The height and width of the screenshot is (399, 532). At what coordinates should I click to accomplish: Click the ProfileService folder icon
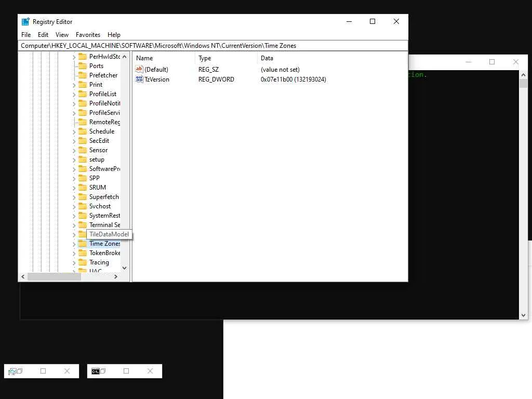pos(83,113)
